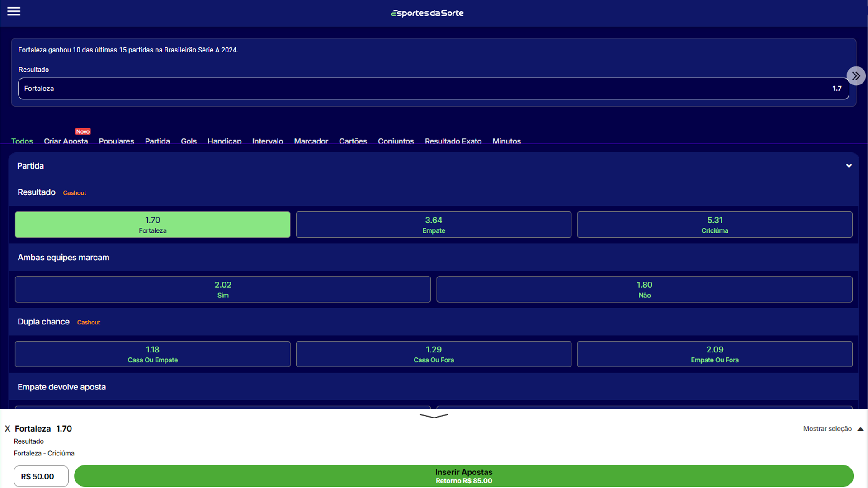Switch to the Partida tab
Image resolution: width=868 pixels, height=488 pixels.
pos(157,141)
